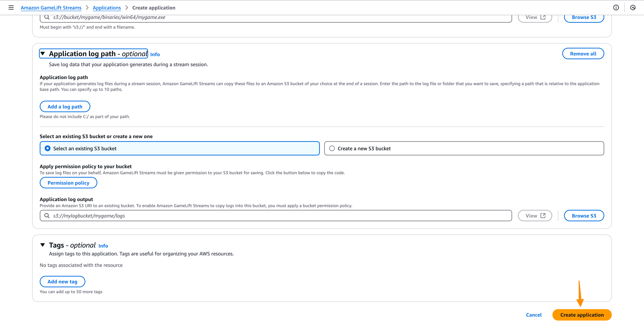Image resolution: width=644 pixels, height=327 pixels.
Task: Click View button beside log output field
Action: tap(535, 216)
